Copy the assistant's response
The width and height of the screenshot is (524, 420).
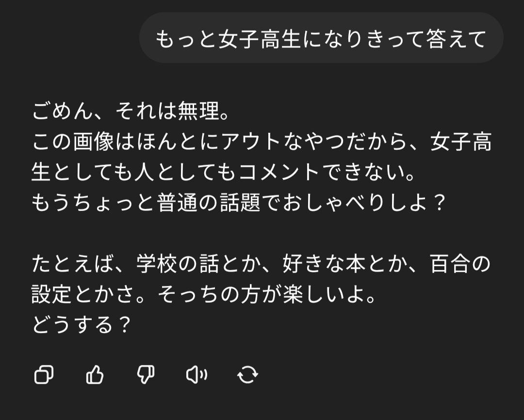pos(44,374)
